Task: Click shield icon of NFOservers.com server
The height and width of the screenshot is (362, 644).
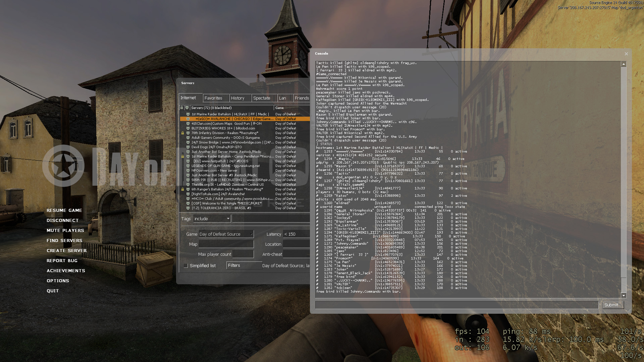Action: pyautogui.click(x=188, y=171)
